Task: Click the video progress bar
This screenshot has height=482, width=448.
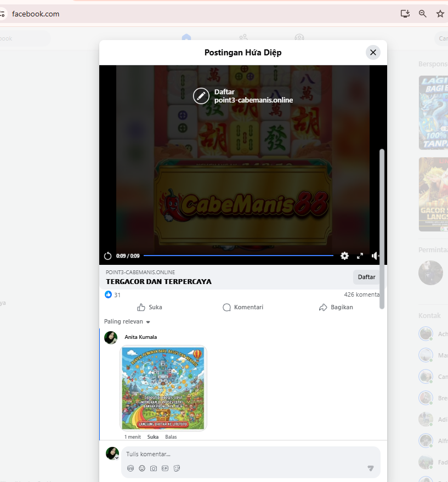Action: pyautogui.click(x=239, y=256)
